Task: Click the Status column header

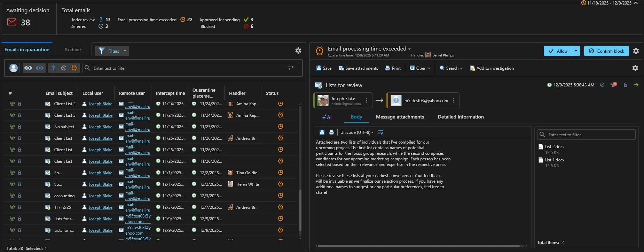Action: click(272, 93)
